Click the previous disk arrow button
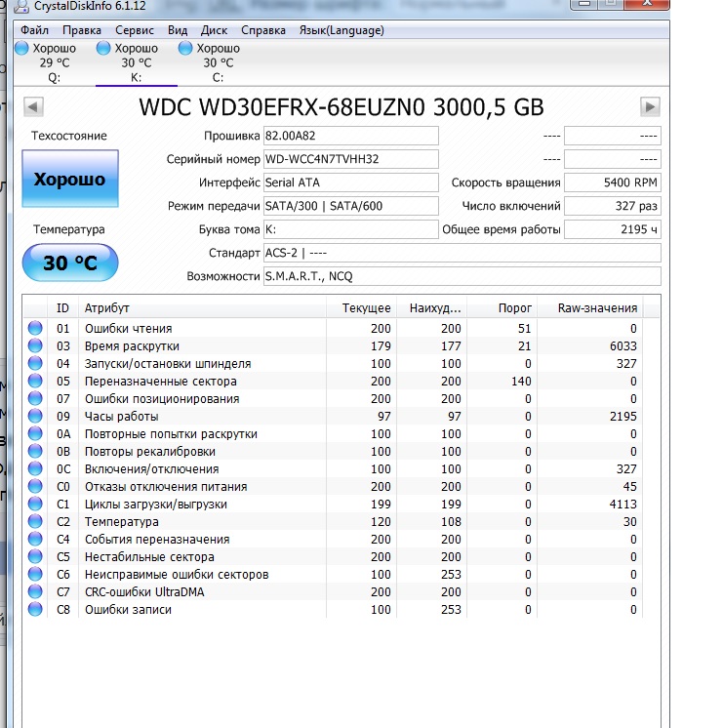 (33, 106)
